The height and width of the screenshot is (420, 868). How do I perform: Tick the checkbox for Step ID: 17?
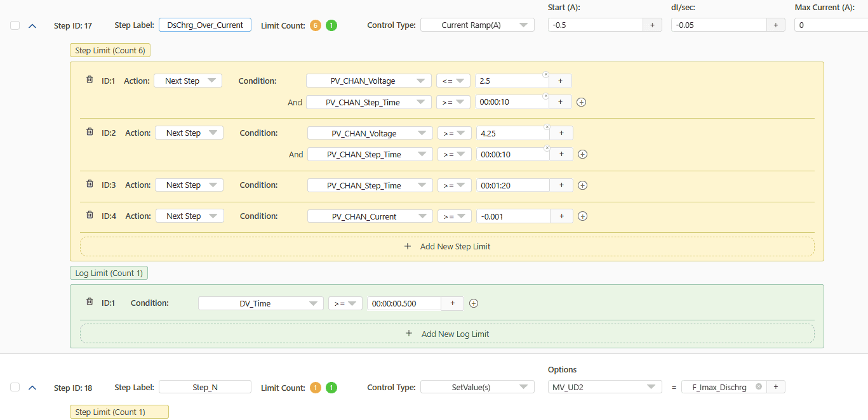coord(15,25)
